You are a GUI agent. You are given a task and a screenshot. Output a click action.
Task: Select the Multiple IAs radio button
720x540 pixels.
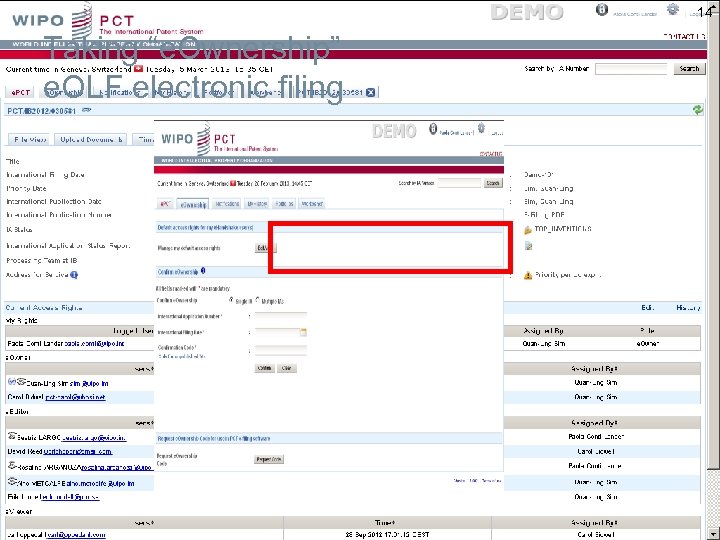point(257,300)
